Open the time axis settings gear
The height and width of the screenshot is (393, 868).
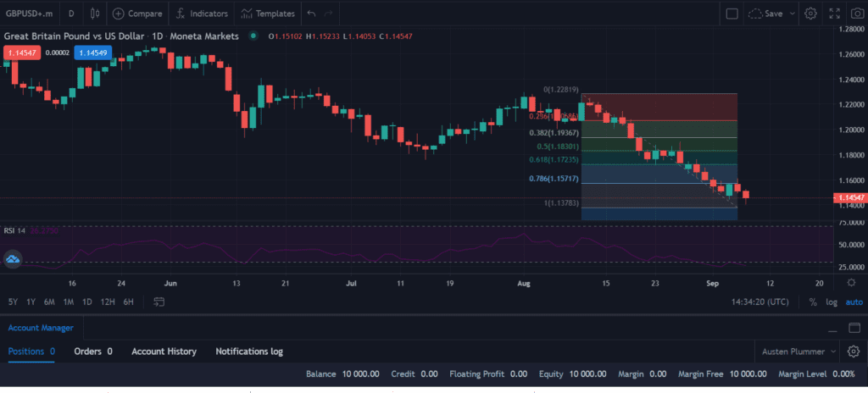click(x=851, y=283)
